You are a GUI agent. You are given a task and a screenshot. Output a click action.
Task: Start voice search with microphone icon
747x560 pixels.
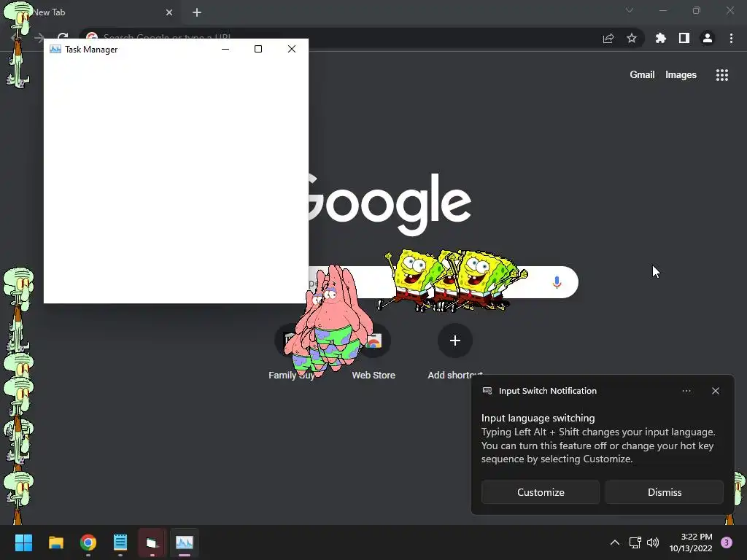point(557,282)
